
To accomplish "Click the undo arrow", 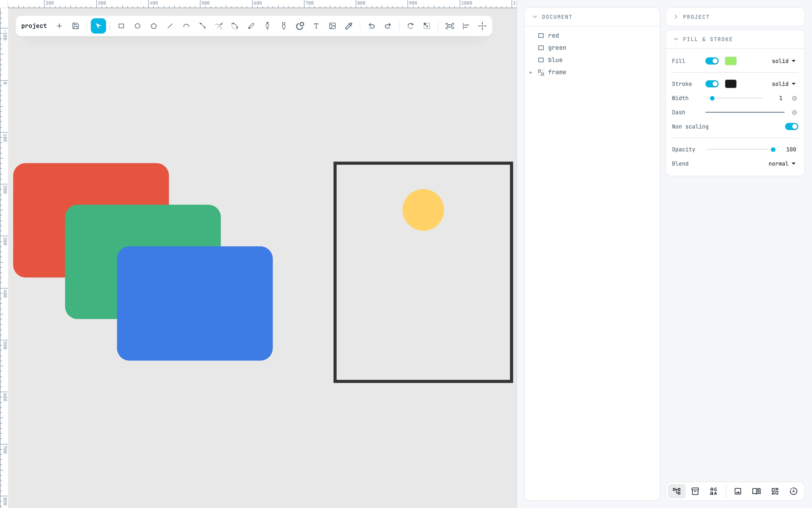I will (371, 26).
